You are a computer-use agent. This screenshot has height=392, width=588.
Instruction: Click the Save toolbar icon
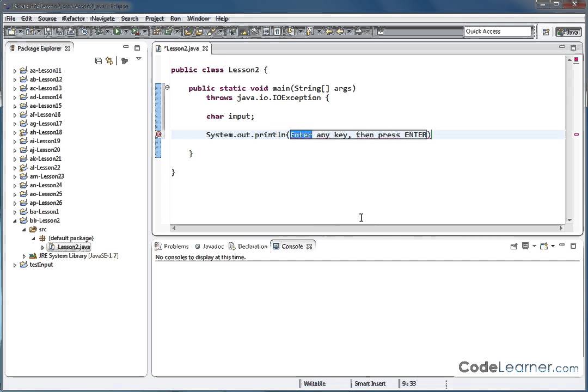(x=48, y=32)
